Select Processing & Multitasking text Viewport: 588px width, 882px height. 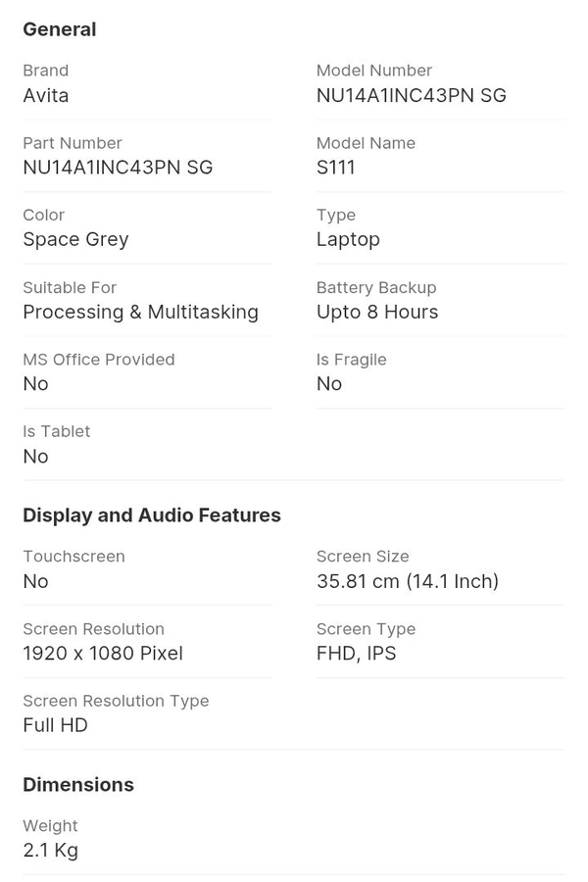(140, 312)
